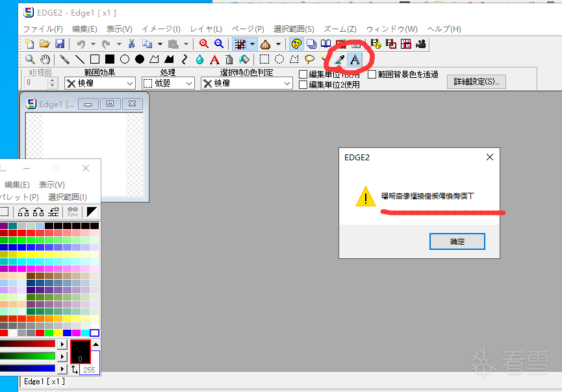The width and height of the screenshot is (562, 392).
Task: Click the Save floppy disk icon
Action: (x=60, y=44)
